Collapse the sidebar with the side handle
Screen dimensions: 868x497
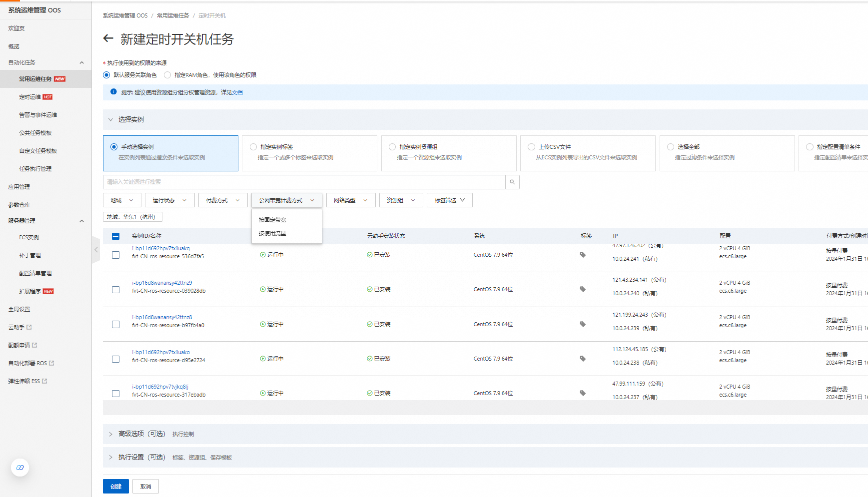click(96, 249)
